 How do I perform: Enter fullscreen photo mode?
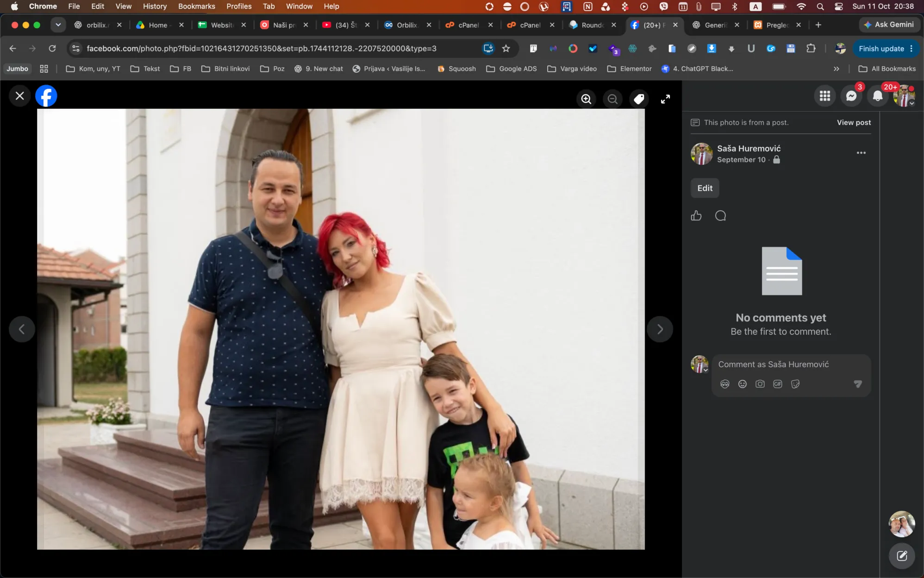click(x=665, y=99)
